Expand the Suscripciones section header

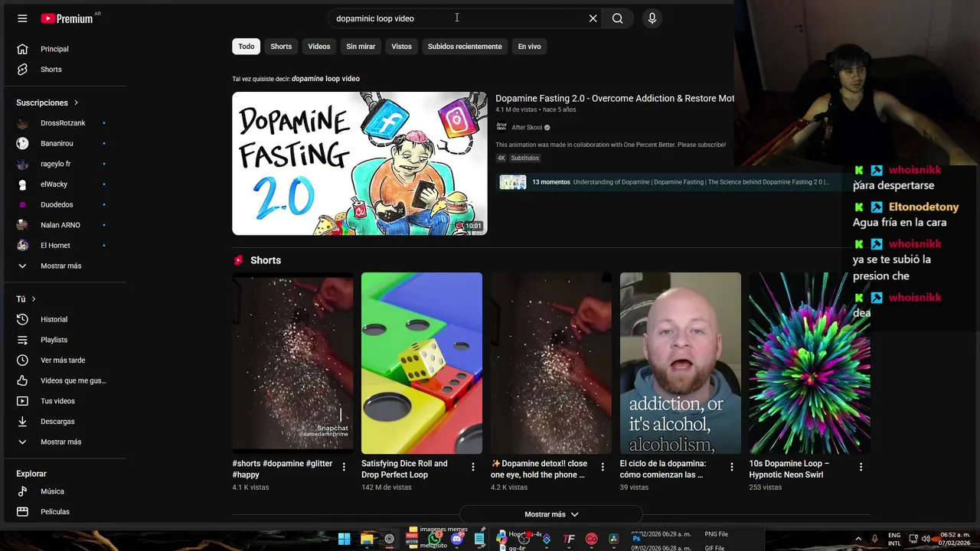pyautogui.click(x=47, y=103)
